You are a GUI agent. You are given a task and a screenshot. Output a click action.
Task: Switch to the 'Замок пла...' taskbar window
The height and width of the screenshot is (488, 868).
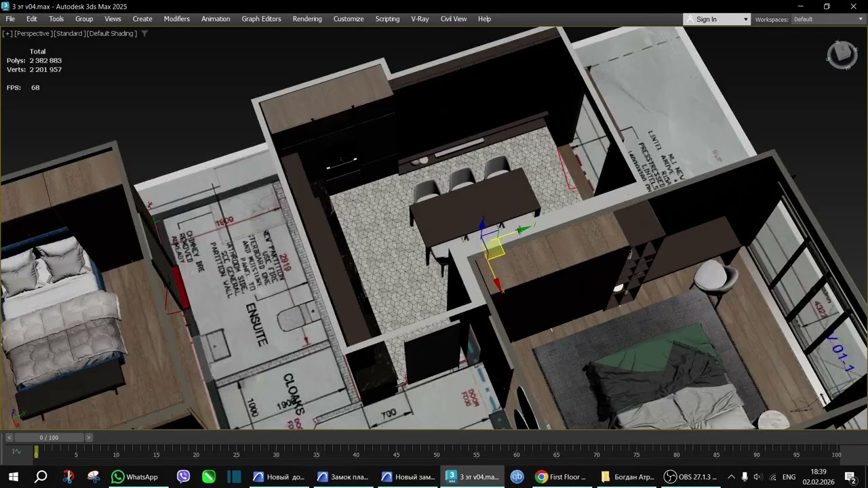pyautogui.click(x=342, y=476)
